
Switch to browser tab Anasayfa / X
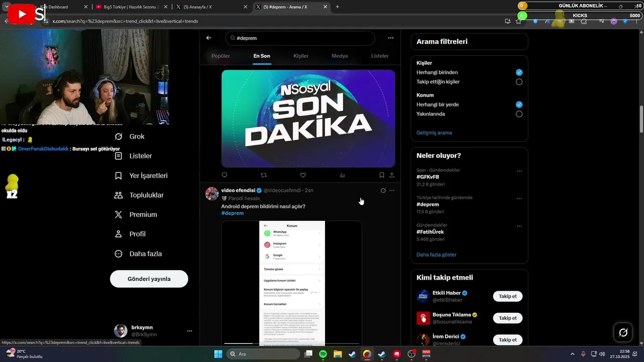[x=211, y=7]
